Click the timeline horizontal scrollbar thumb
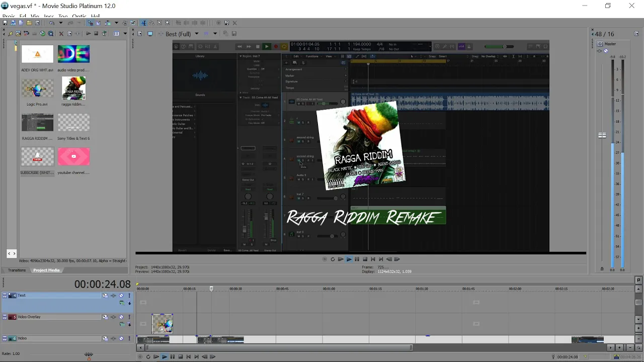 (x=279, y=347)
